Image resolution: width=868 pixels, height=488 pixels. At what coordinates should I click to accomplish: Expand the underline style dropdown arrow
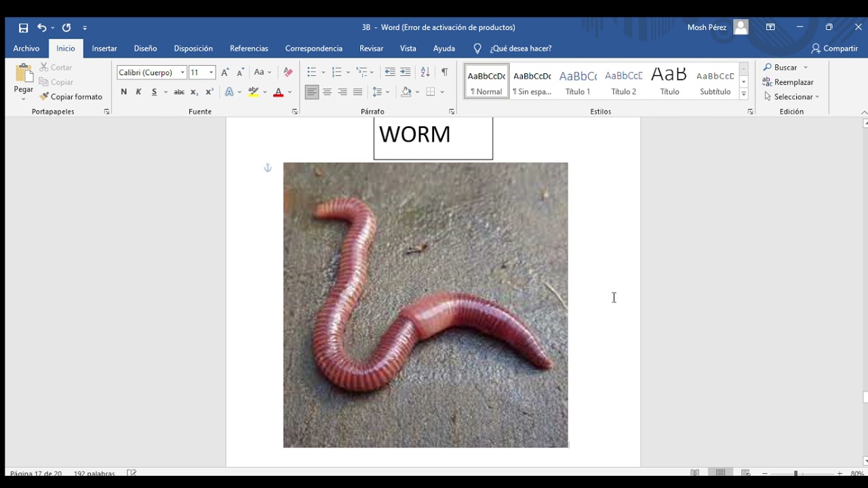pos(165,92)
